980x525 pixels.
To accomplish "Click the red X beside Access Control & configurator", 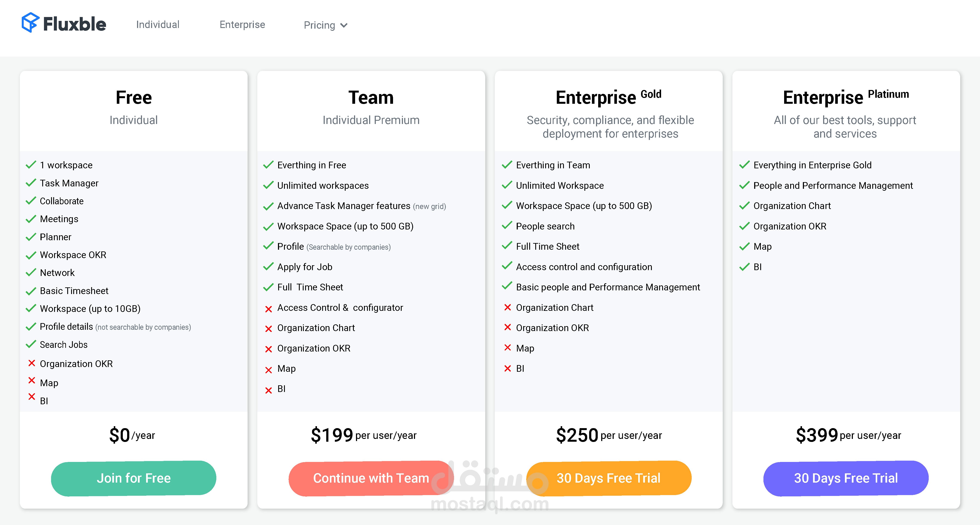I will 268,309.
